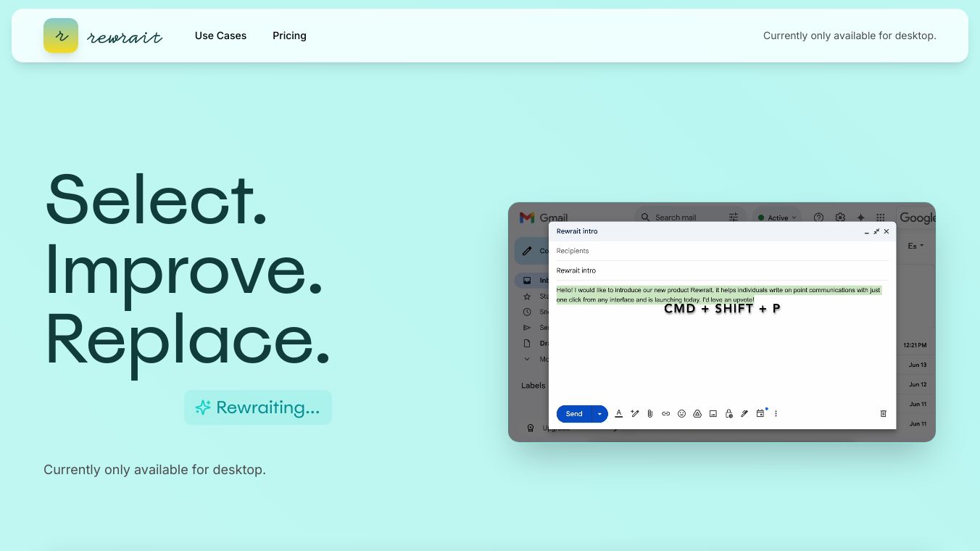Open the Pricing page link
Screen dimensions: 980x551
[289, 36]
